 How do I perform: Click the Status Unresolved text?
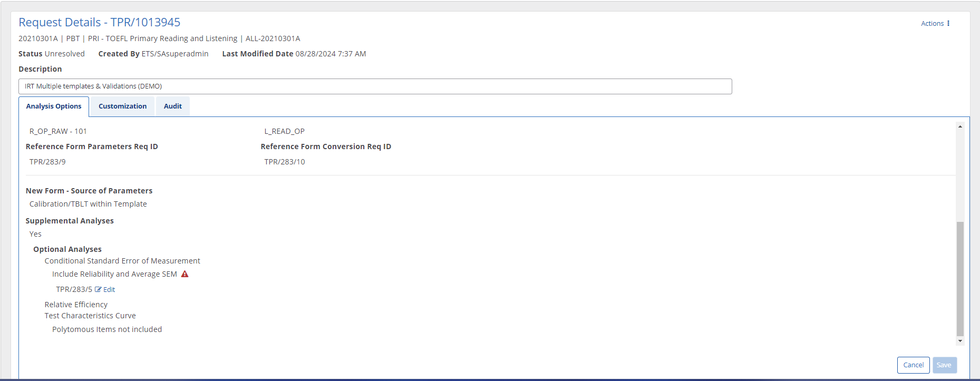[x=52, y=54]
